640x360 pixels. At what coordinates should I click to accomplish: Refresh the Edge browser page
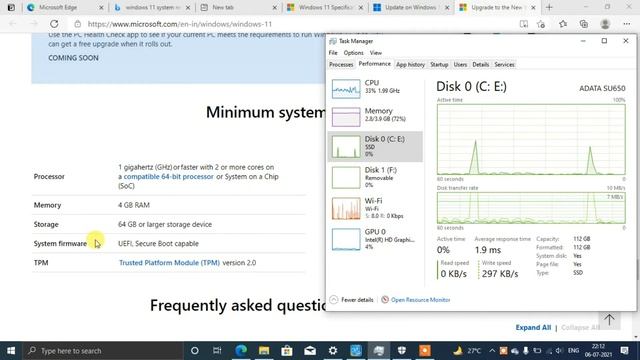[54, 24]
